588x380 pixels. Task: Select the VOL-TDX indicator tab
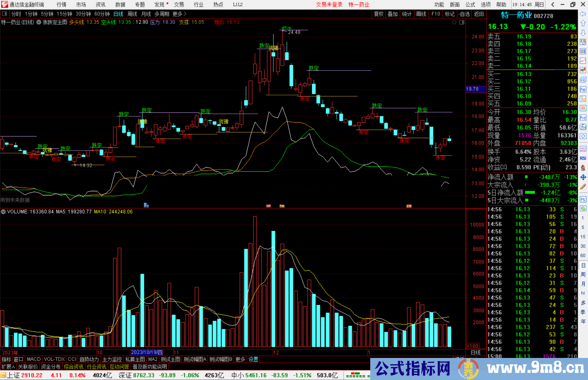click(54, 359)
